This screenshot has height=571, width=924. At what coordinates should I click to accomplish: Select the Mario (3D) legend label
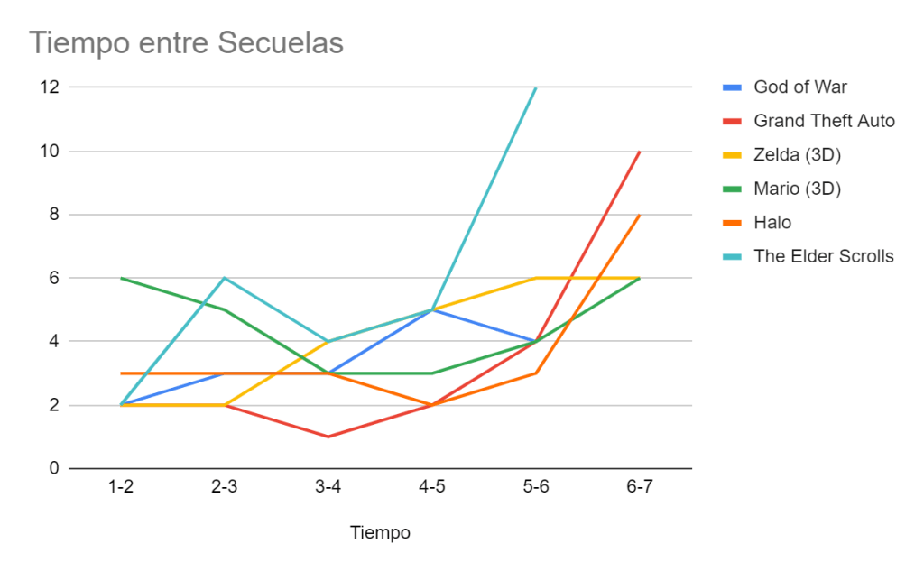[797, 189]
